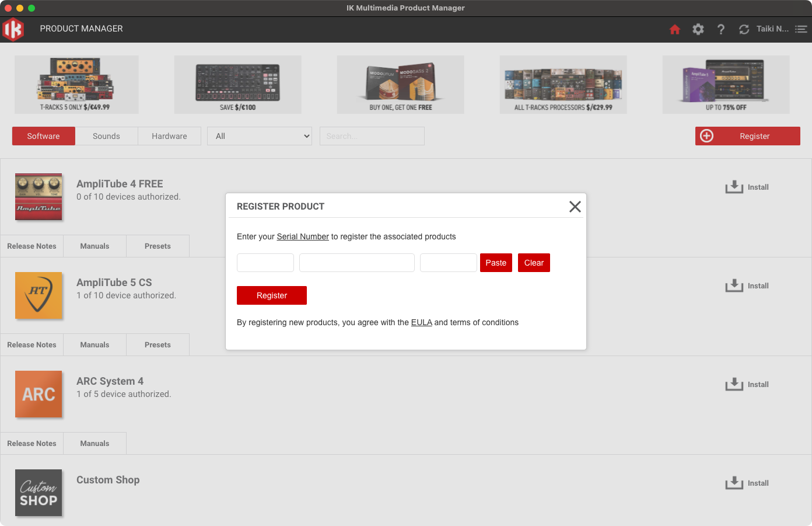Screen dimensions: 812x526
Task: Switch to the Hardware tab
Action: coord(169,136)
